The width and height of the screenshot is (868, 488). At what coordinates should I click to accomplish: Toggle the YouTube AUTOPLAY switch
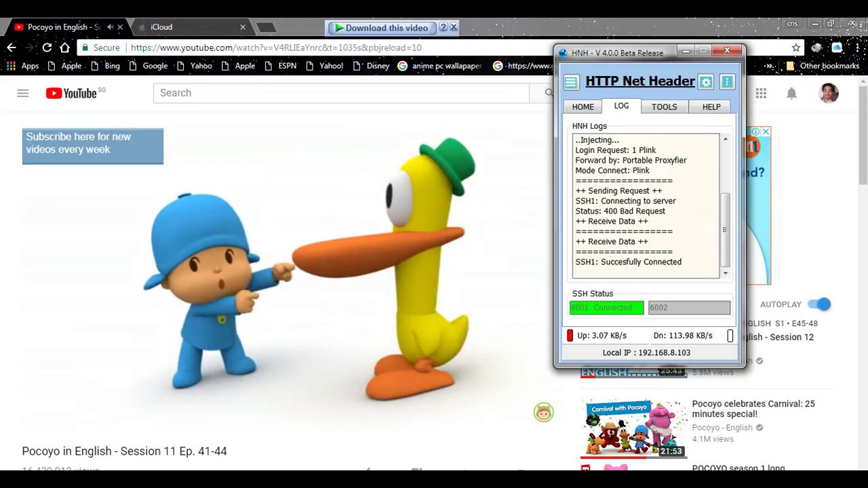click(x=820, y=304)
